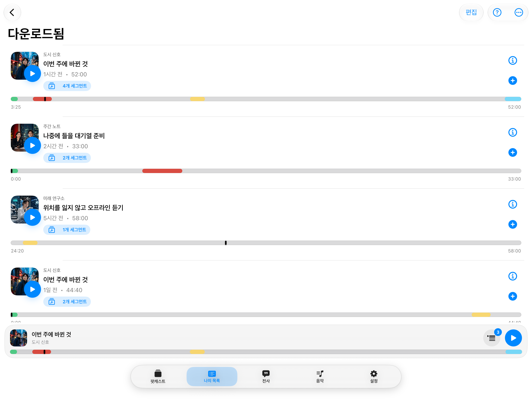Show info for '위치를 잃지 않고 오프라인 듣기'
The width and height of the screenshot is (532, 399).
click(512, 204)
